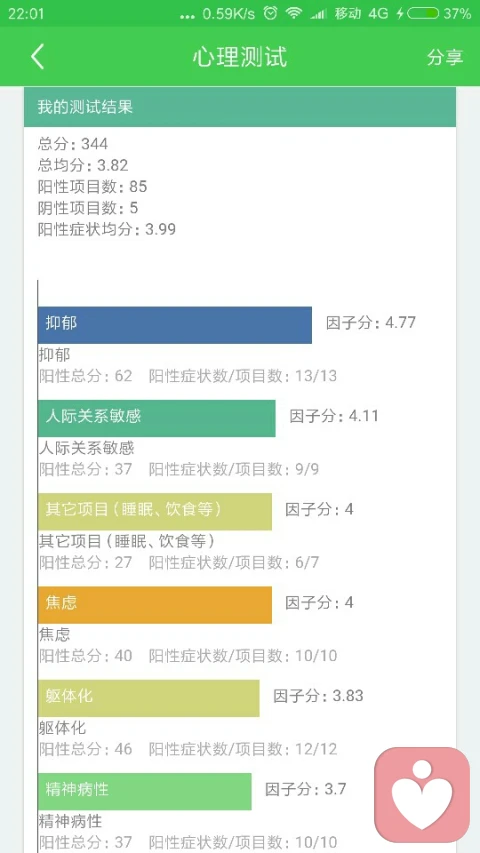
Task: Tap the three dots status icon
Action: tap(187, 16)
